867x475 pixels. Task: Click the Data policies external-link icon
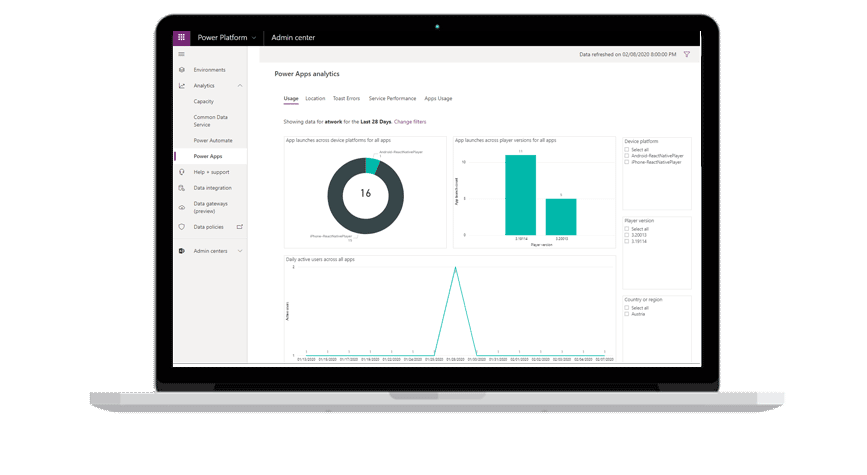(240, 227)
